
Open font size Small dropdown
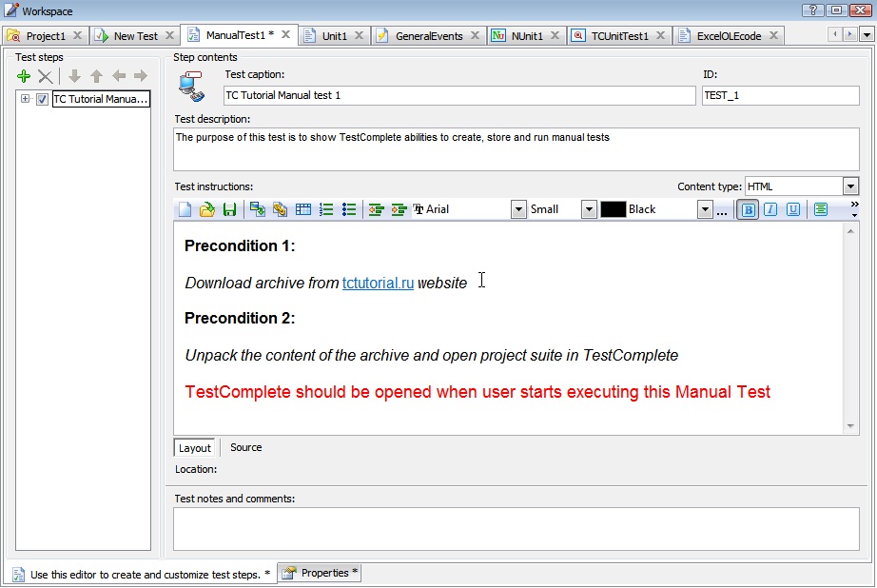click(x=589, y=210)
